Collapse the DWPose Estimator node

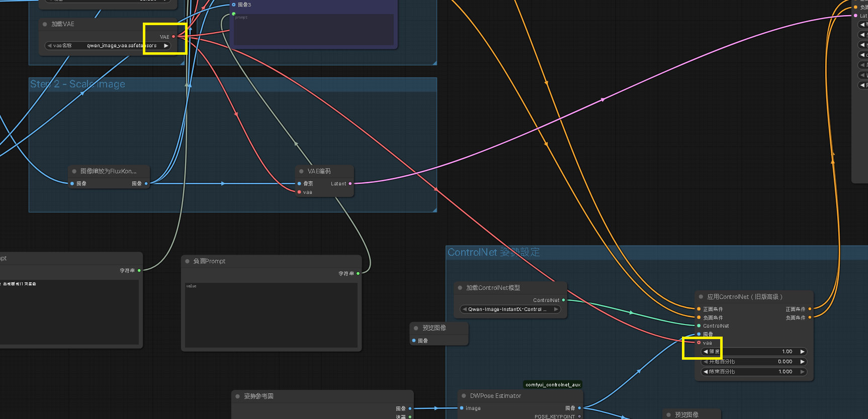coord(464,396)
